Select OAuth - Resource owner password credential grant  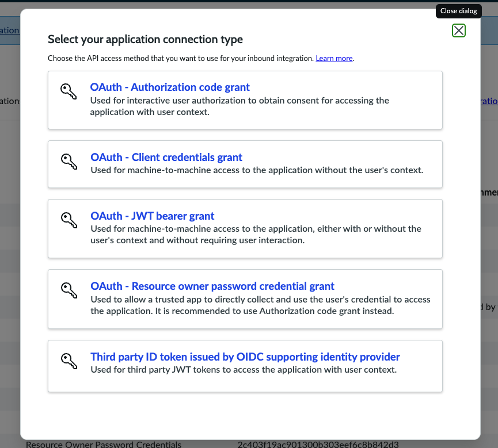(212, 286)
